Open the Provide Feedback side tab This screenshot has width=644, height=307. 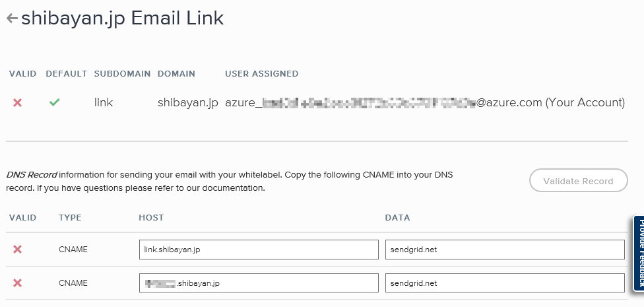[x=639, y=254]
